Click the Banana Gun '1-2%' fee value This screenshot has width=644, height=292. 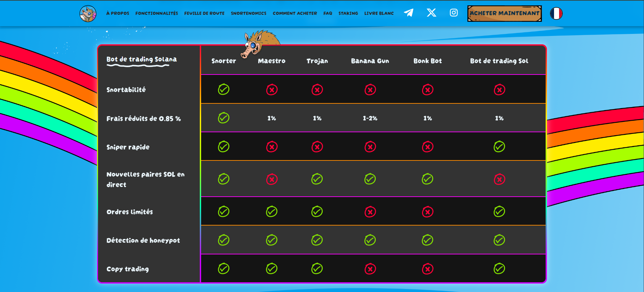[x=370, y=118]
